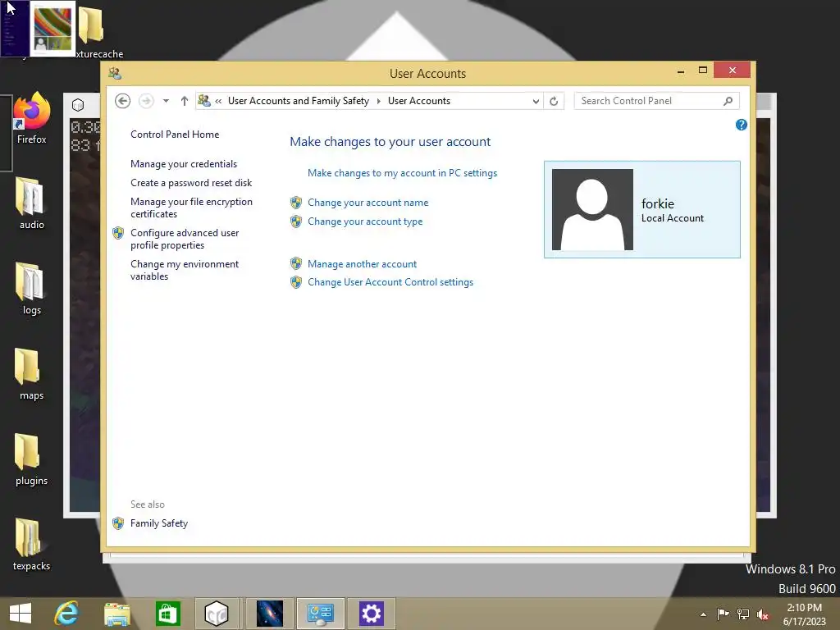Click the search magnifier icon
The width and height of the screenshot is (840, 630).
[728, 101]
